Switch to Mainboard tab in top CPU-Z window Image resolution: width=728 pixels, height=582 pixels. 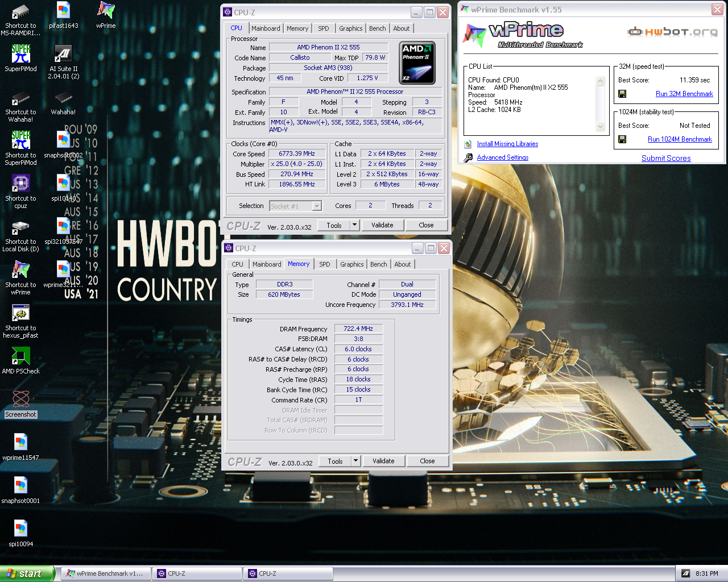(266, 28)
